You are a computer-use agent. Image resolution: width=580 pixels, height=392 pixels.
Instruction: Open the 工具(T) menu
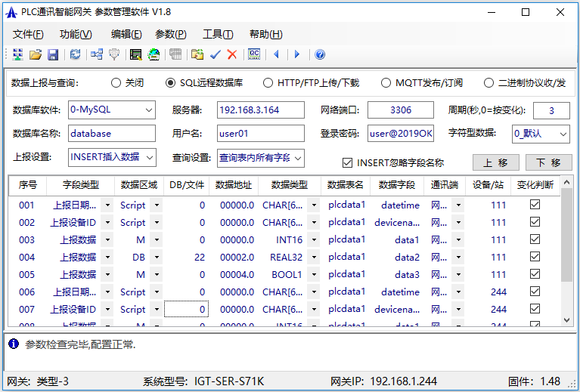click(218, 34)
